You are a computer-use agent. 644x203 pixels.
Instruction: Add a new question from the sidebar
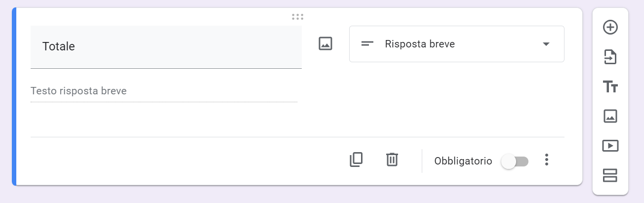610,27
